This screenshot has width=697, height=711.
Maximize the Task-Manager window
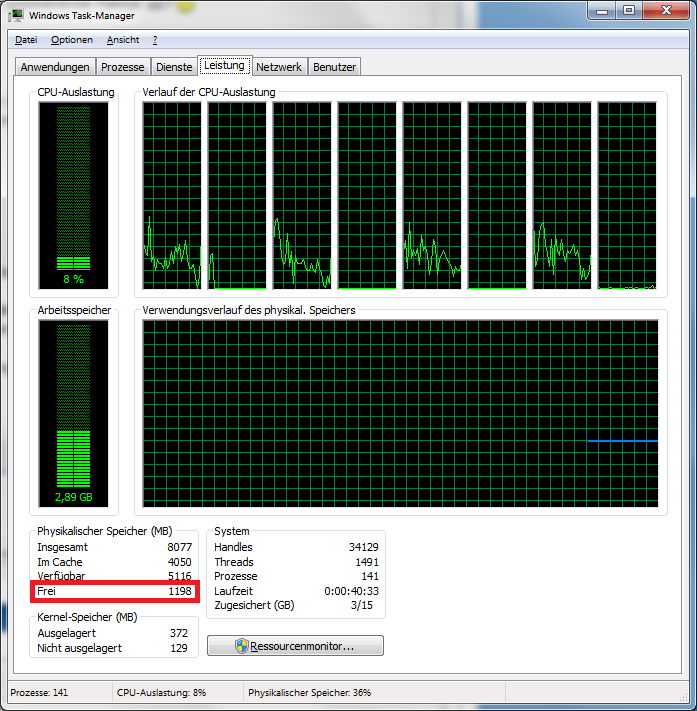(x=629, y=10)
